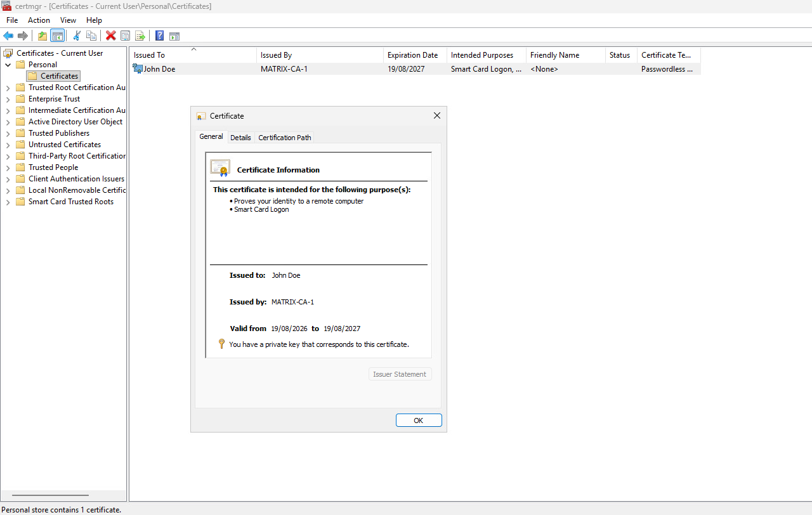812x515 pixels.
Task: Expand Trusted Root Certification Authorities node
Action: coord(8,88)
